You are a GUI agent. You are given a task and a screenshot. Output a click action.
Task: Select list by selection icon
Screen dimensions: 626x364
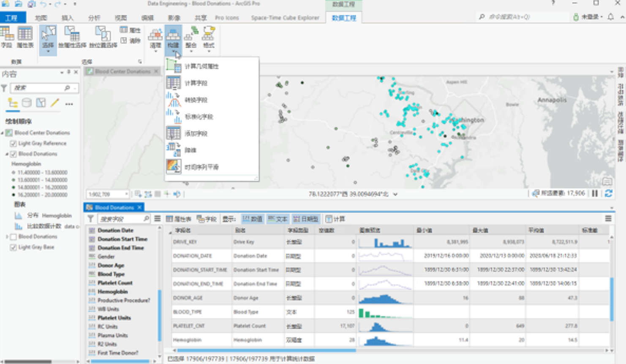click(x=41, y=103)
